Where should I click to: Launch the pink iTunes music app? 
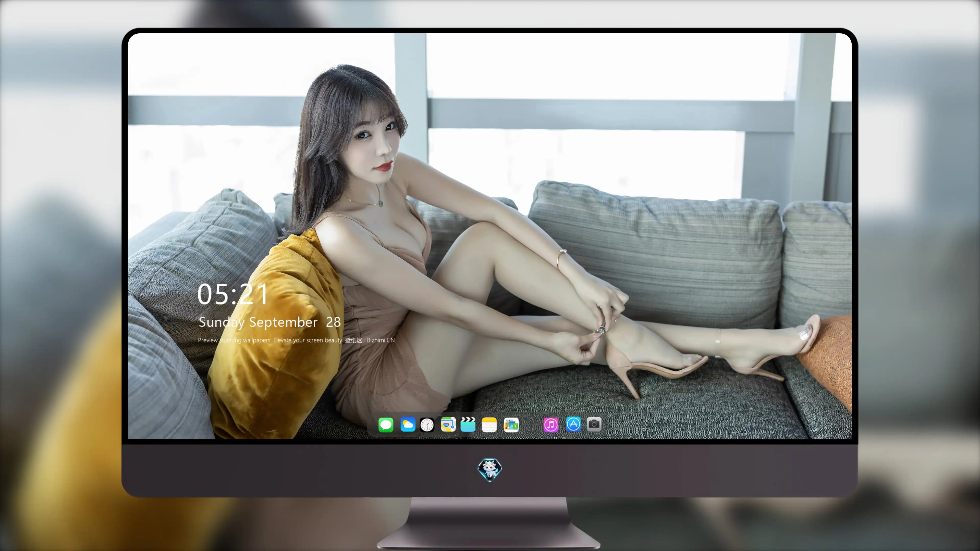[x=551, y=425]
